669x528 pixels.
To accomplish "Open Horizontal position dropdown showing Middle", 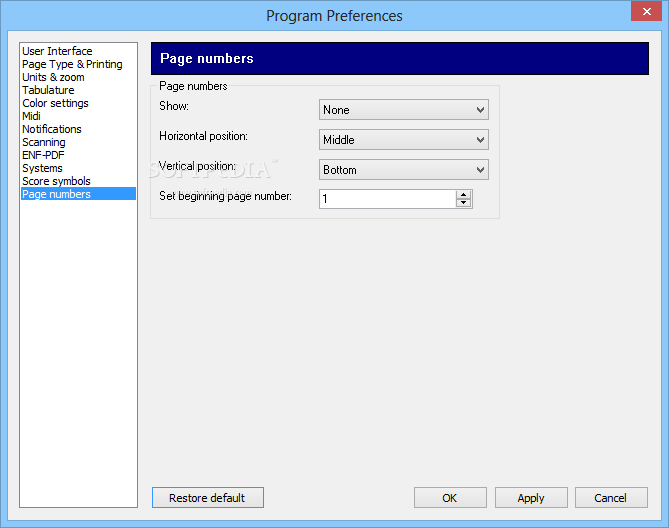I will tap(404, 139).
